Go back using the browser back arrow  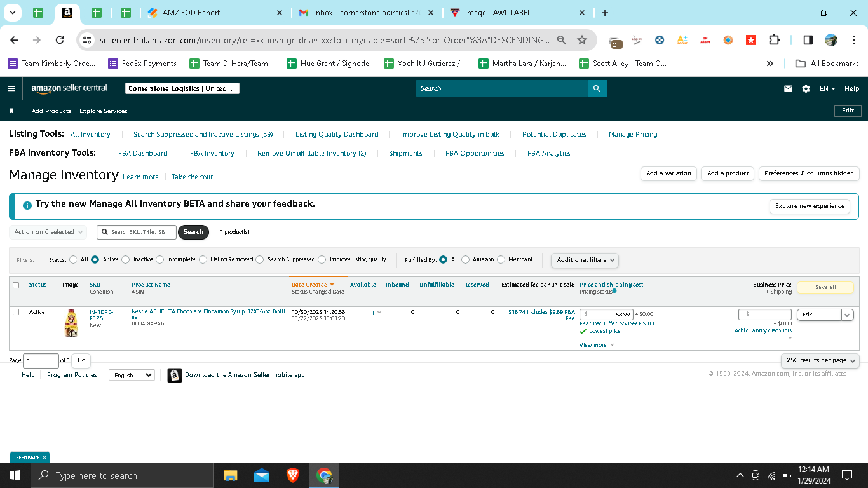[15, 40]
